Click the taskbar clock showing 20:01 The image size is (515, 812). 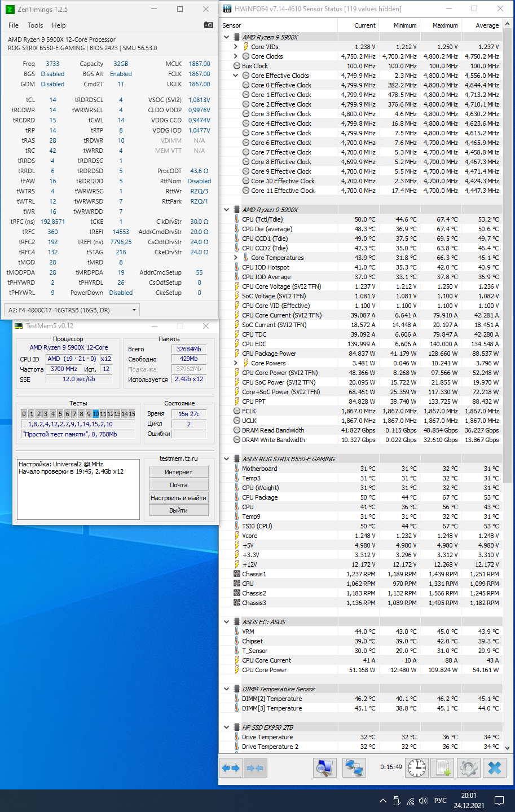coord(469,801)
